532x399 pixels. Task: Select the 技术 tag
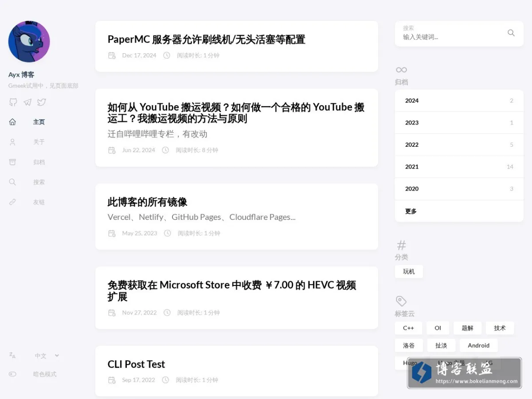(500, 328)
